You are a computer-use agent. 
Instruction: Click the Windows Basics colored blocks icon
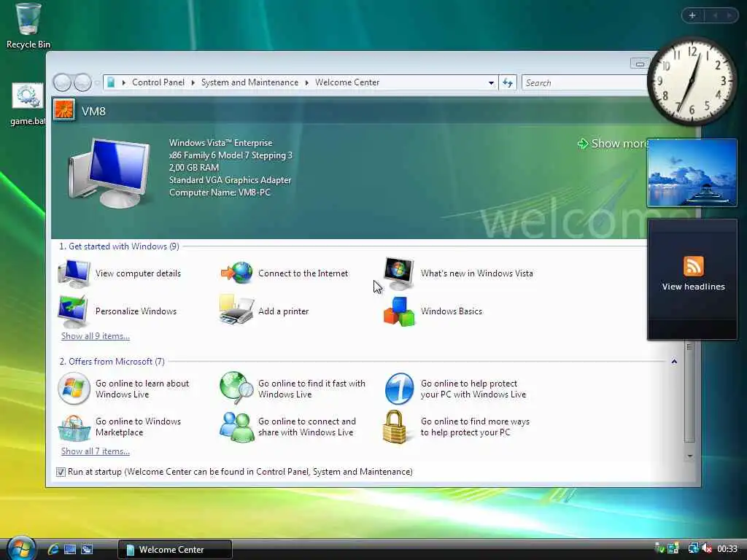(x=399, y=311)
